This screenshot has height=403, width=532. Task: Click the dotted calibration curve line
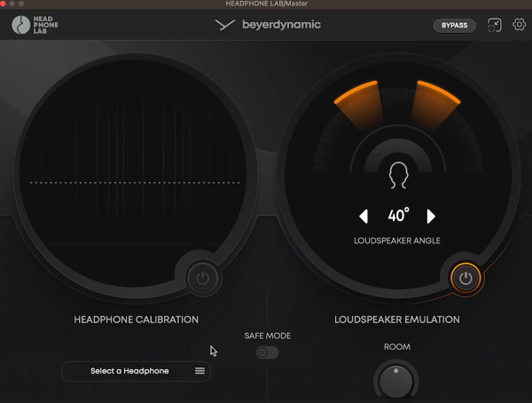135,183
